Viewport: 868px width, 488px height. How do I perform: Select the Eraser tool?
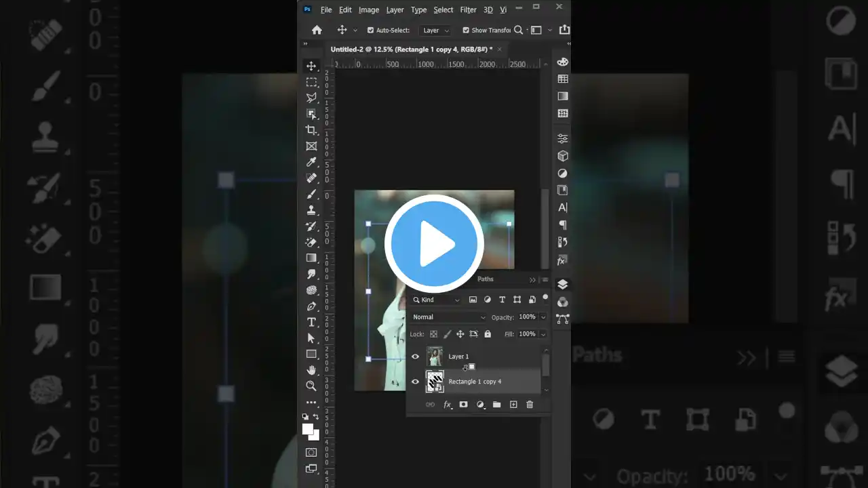pos(311,242)
